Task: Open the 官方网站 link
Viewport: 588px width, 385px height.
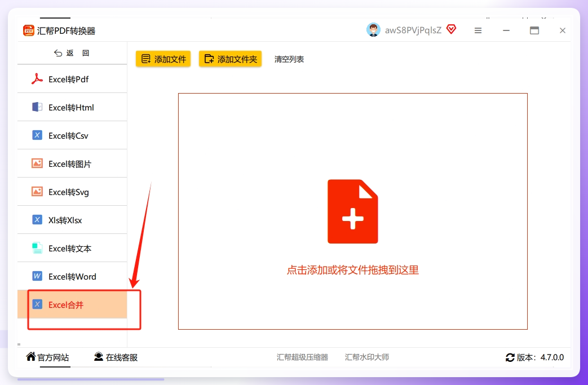Action: (47, 357)
